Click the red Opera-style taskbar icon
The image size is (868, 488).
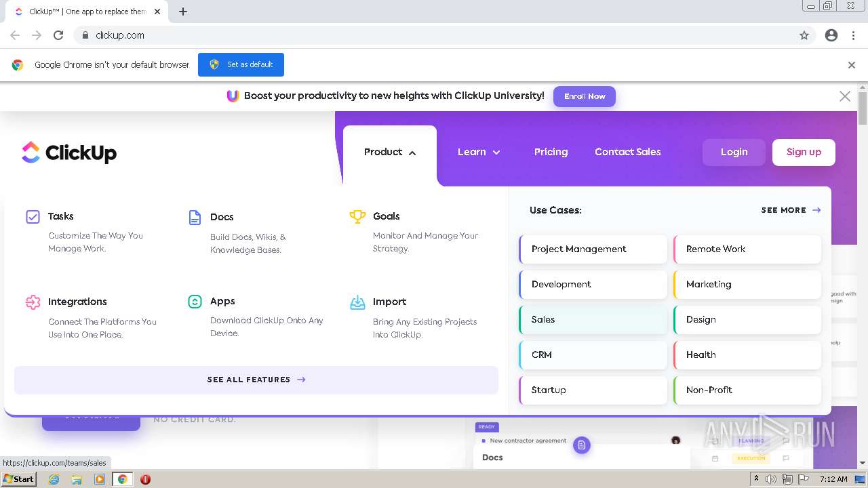pyautogui.click(x=145, y=479)
